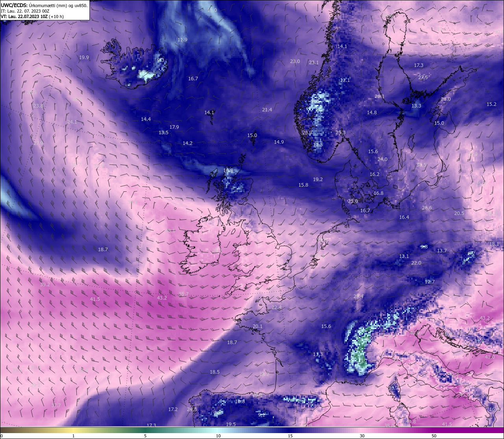Viewport: 504px width, 439px height.
Task: Click the 11.9 value north of Iceland
Action: [182, 40]
